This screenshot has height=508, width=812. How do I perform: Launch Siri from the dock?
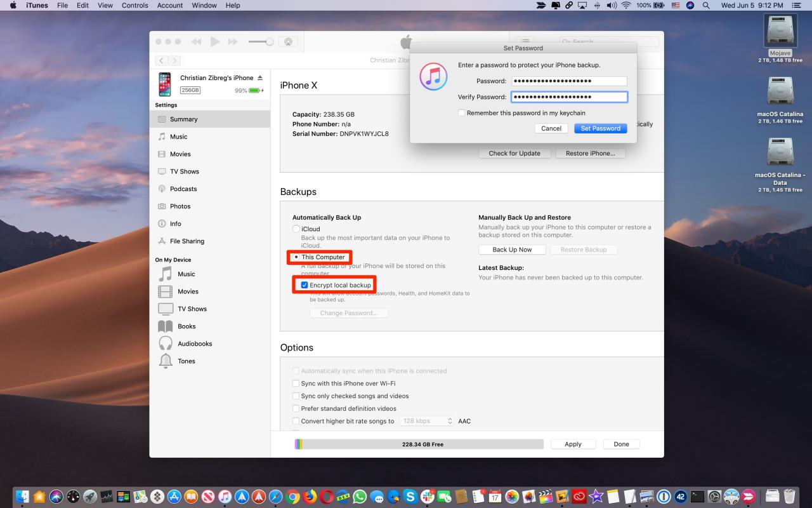[x=56, y=497]
